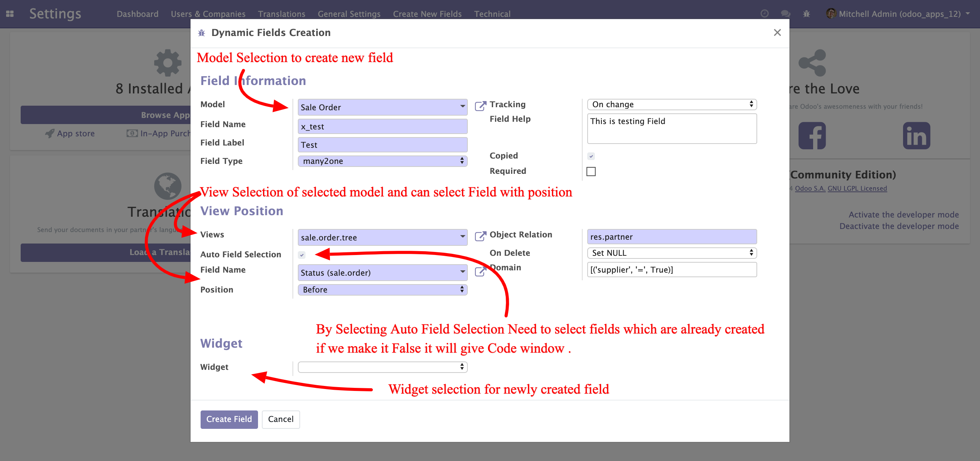Expand the Model dropdown showing Sale Order

point(382,107)
